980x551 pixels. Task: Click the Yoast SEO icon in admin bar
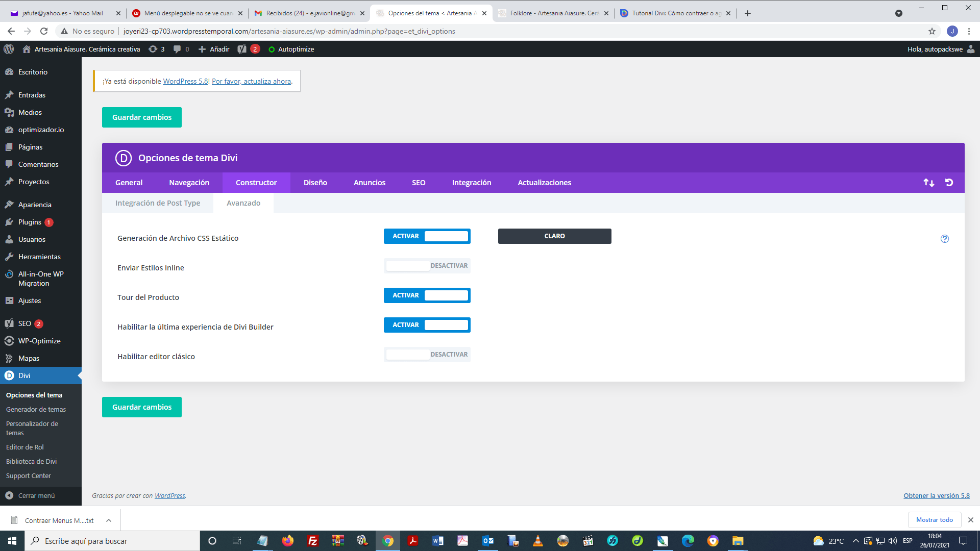tap(242, 49)
